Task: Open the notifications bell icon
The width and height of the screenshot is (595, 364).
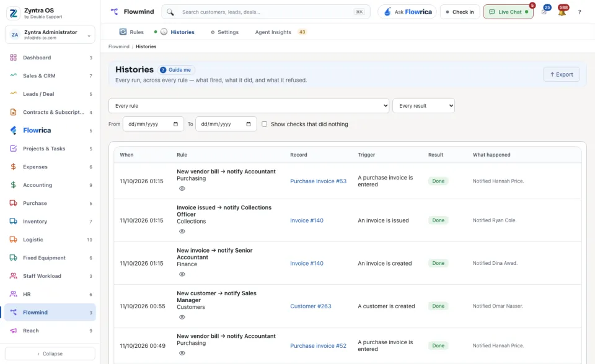Action: pyautogui.click(x=562, y=12)
